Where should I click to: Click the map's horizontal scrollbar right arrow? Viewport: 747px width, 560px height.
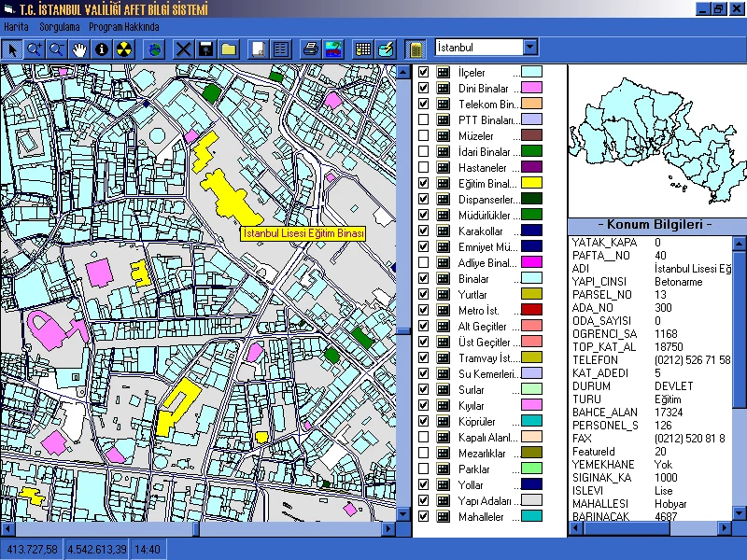(x=388, y=528)
